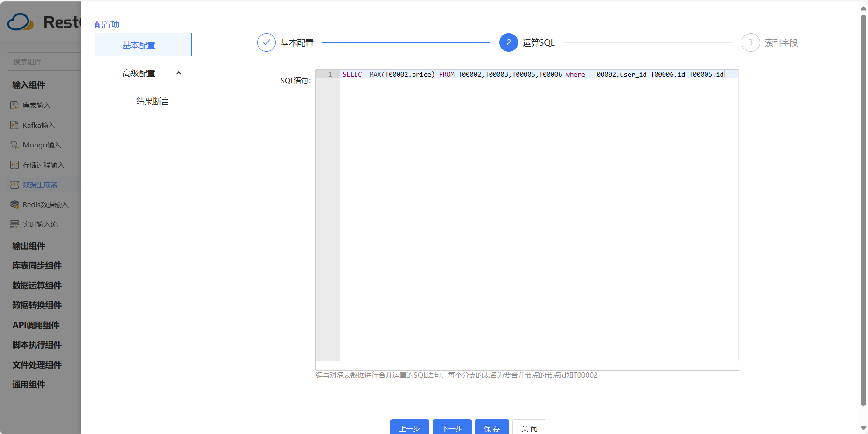Click the where keyword in the SQL
Screen dimensions: 868x434
point(575,74)
